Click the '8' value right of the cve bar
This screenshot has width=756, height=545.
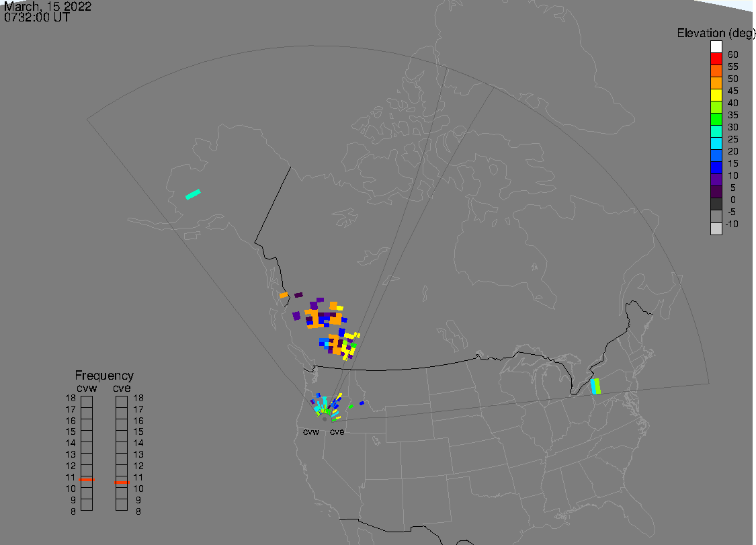pos(138,511)
